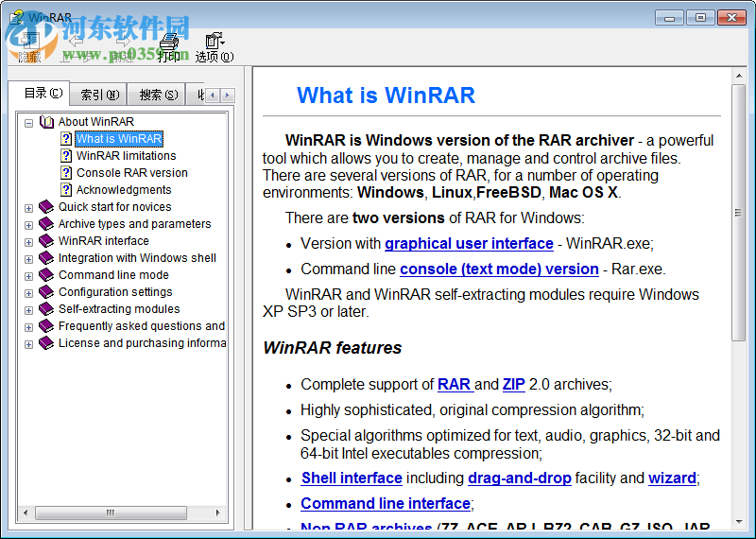756x539 pixels.
Task: Maximize the WinRAR help window
Action: pyautogui.click(x=700, y=18)
